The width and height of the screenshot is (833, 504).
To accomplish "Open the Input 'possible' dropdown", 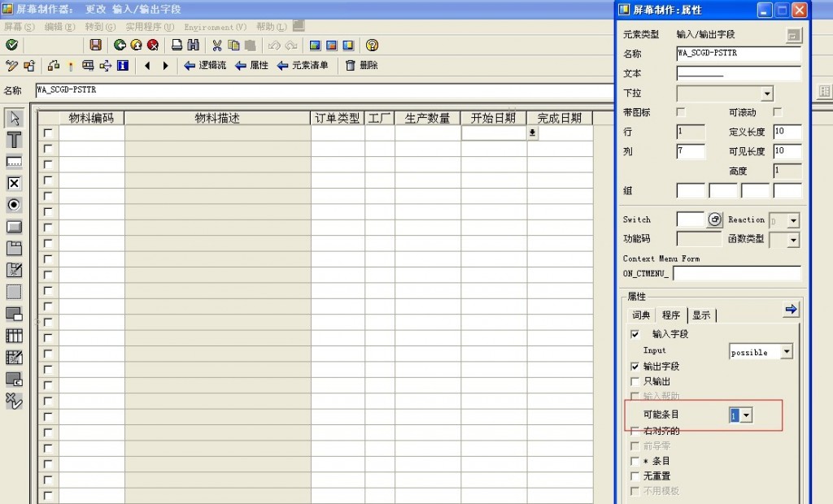I will (787, 351).
